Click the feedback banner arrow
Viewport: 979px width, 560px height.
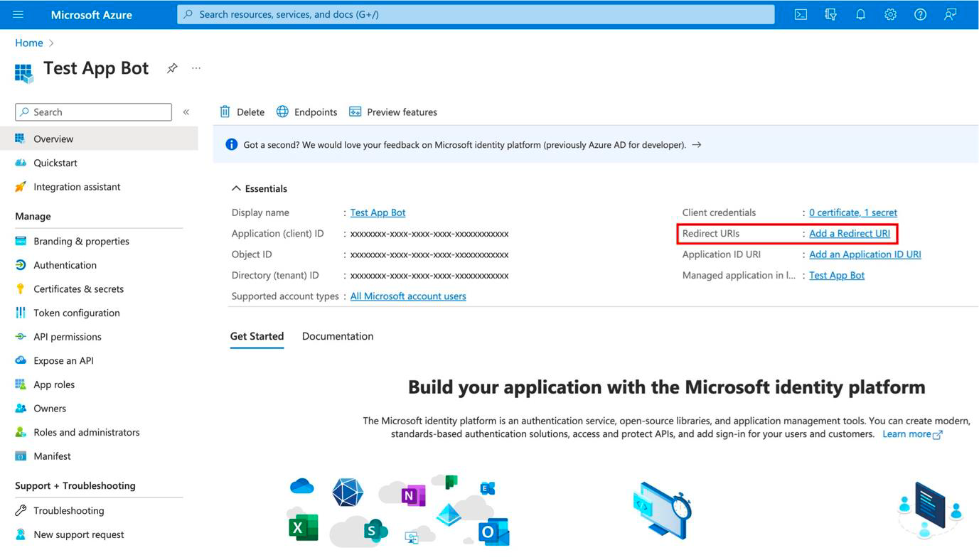697,144
